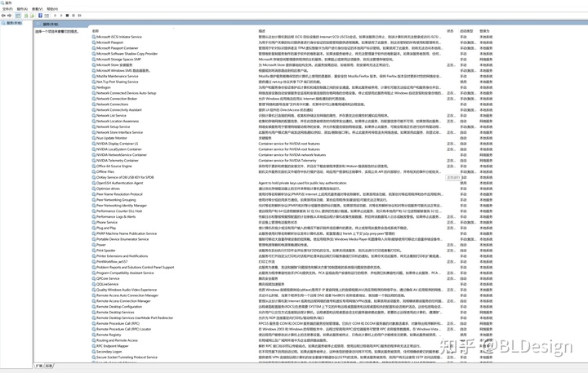Click the Export List toolbar icon
Screen dimensions: 588x373
pyautogui.click(x=32, y=16)
